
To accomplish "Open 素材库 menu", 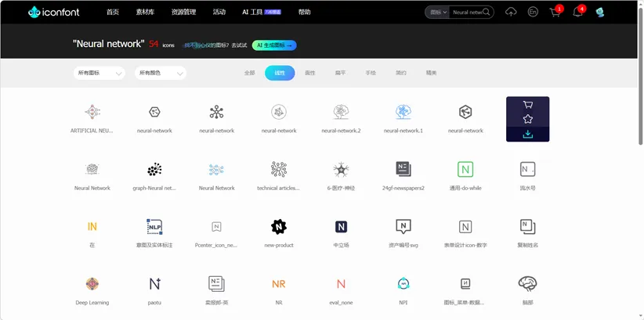I will coord(145,12).
